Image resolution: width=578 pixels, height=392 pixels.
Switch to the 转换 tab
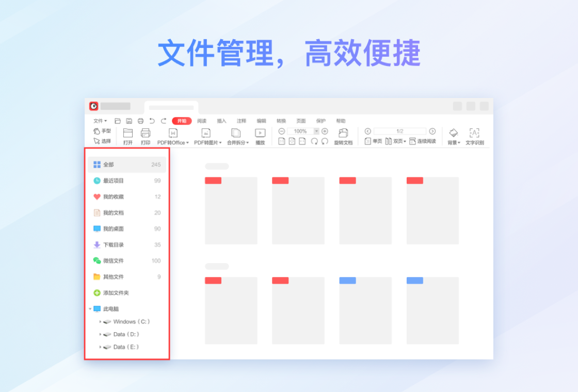(281, 121)
